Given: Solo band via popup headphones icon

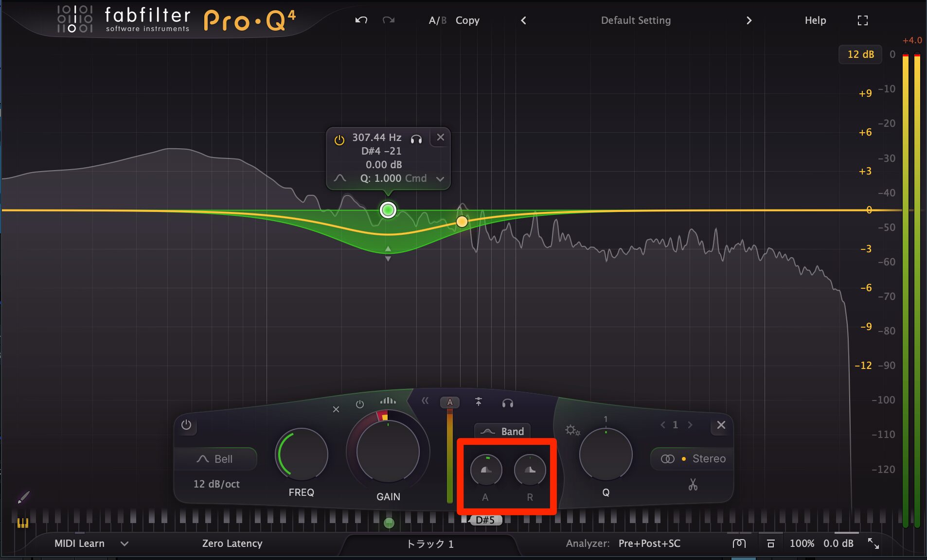Looking at the screenshot, I should [x=416, y=140].
